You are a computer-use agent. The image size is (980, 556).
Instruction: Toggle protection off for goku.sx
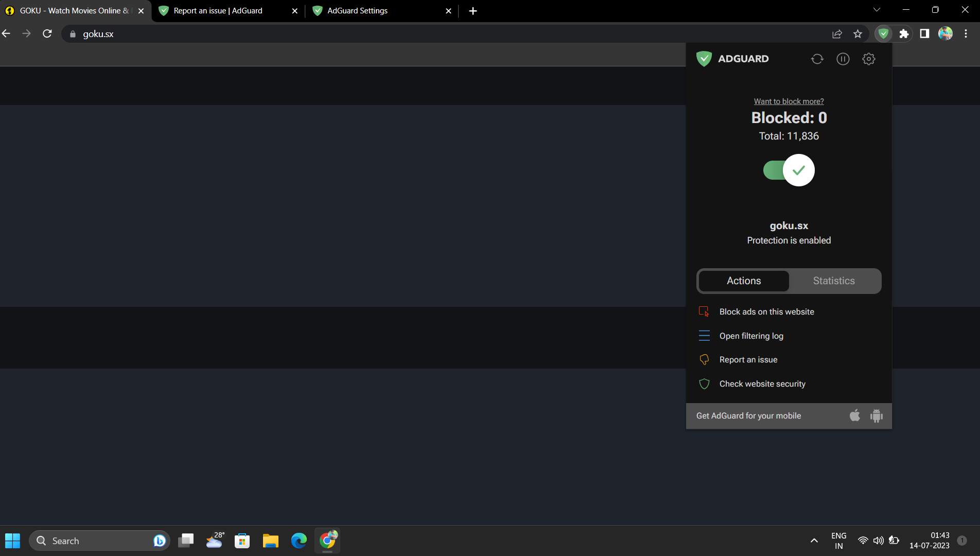[x=789, y=170]
